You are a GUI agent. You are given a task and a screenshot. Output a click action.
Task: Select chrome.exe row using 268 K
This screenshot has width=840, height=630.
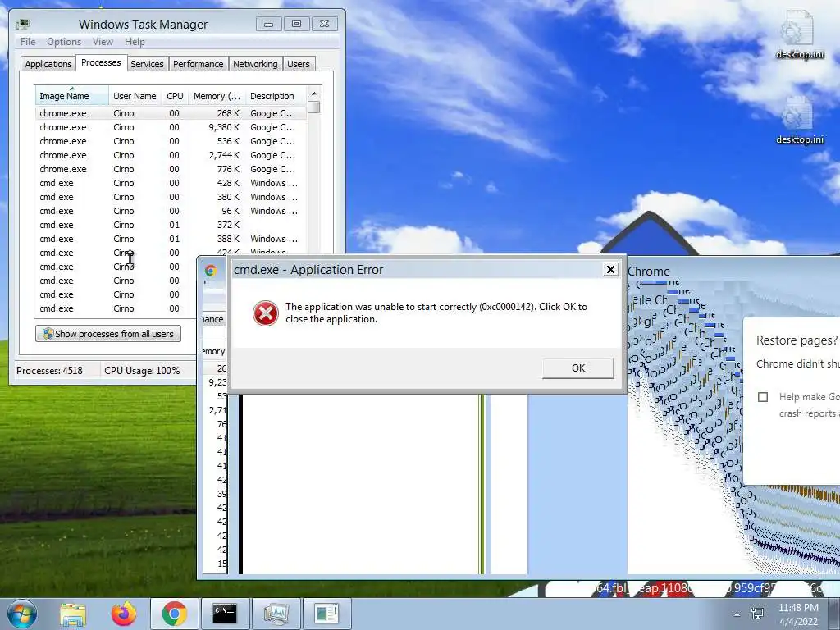pyautogui.click(x=171, y=113)
